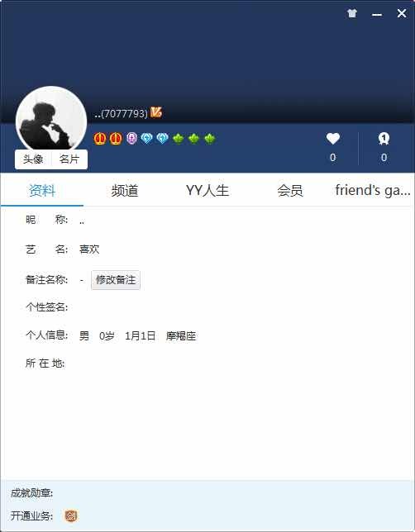Screen dimensions: 415x532
Task: Open the skin shirt icon
Action: tap(352, 13)
